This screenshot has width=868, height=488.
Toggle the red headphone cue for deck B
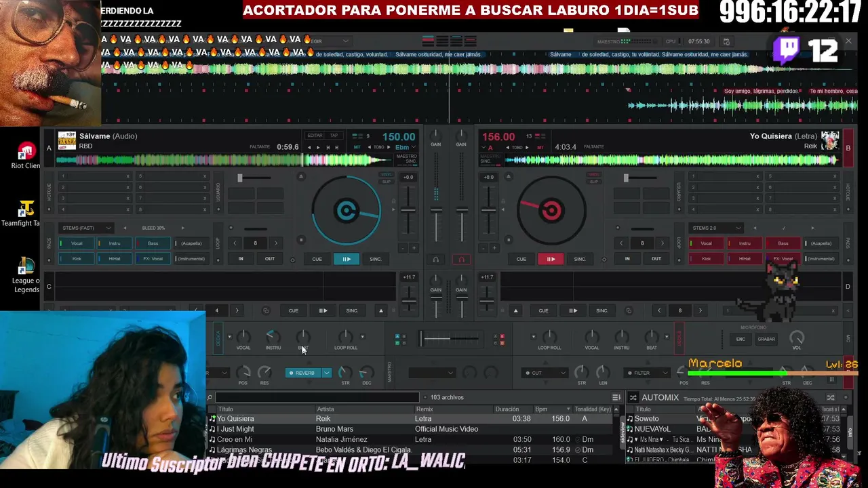point(462,259)
